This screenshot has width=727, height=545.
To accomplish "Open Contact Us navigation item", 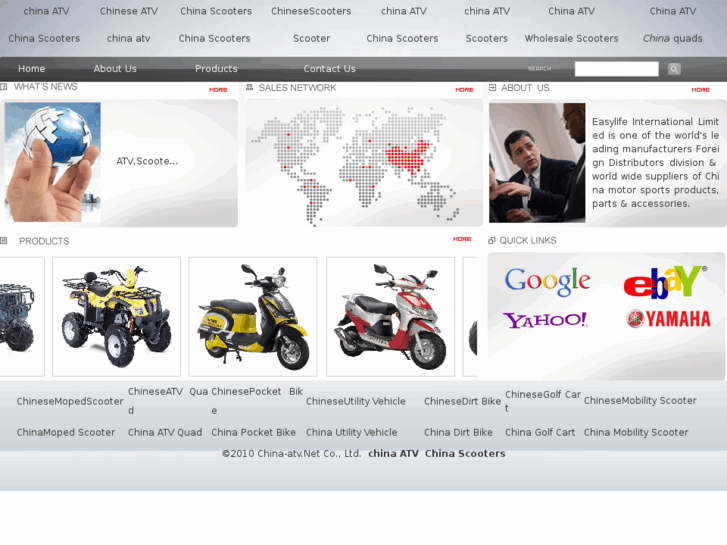I will click(329, 69).
